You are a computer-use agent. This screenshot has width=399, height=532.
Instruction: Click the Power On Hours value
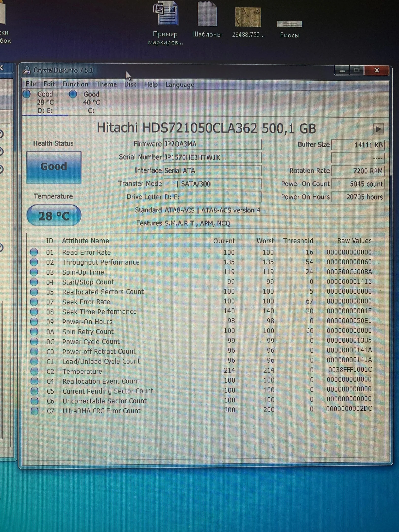tap(358, 197)
